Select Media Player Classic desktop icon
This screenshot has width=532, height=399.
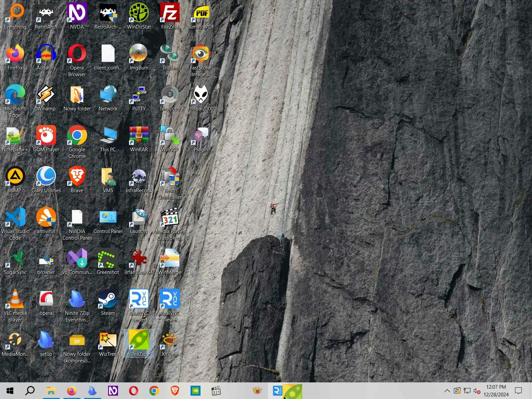click(170, 224)
